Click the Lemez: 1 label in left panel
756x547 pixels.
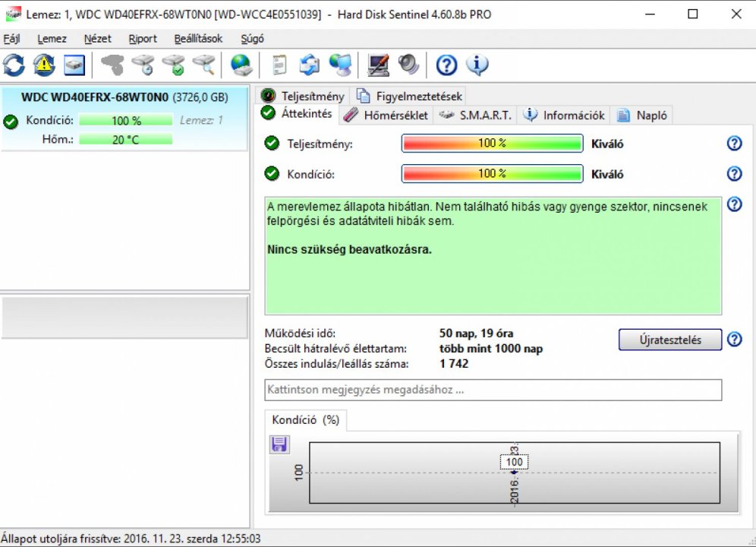pos(201,120)
